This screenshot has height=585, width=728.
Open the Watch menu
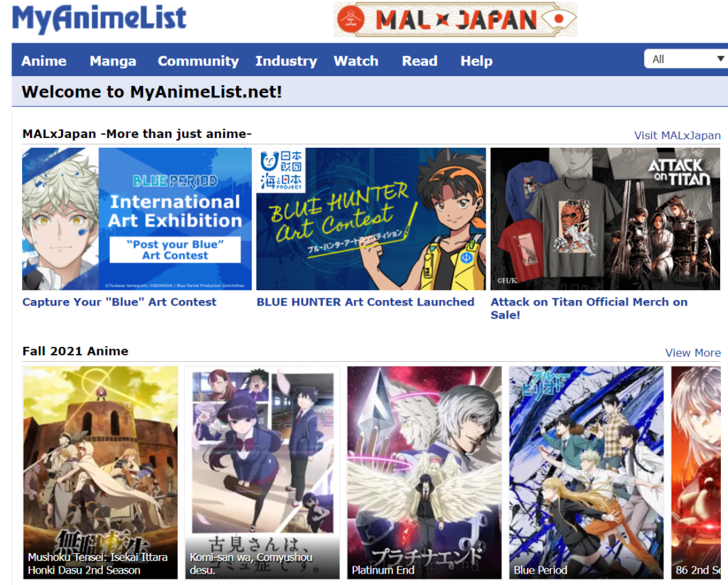[x=356, y=61]
